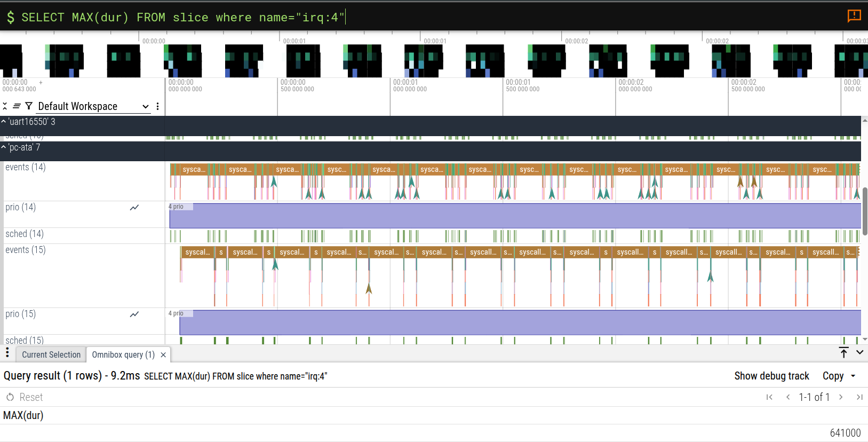Open the workspace three-dot menu

(x=157, y=106)
